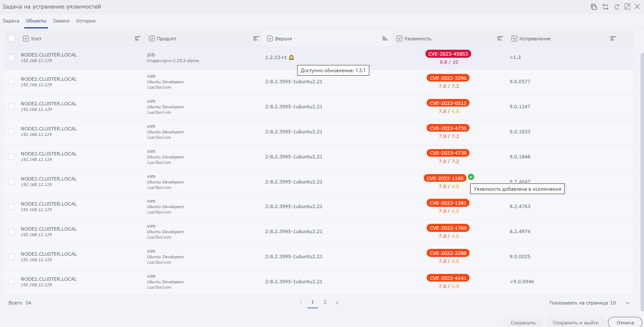Click the sort icon in the Уязвимость column
The image size is (644, 327).
click(500, 38)
